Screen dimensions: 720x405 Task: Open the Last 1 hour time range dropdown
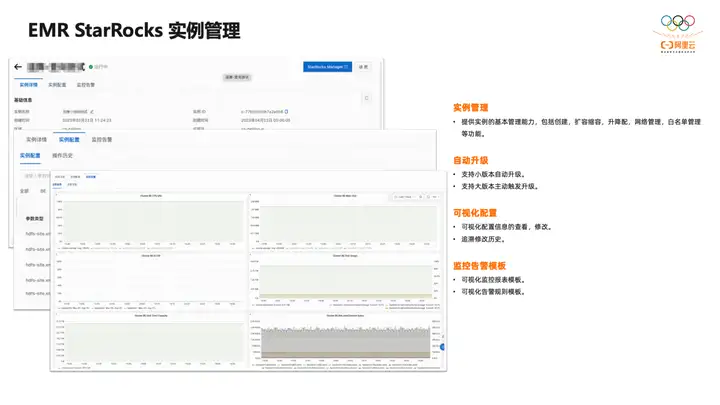point(405,197)
